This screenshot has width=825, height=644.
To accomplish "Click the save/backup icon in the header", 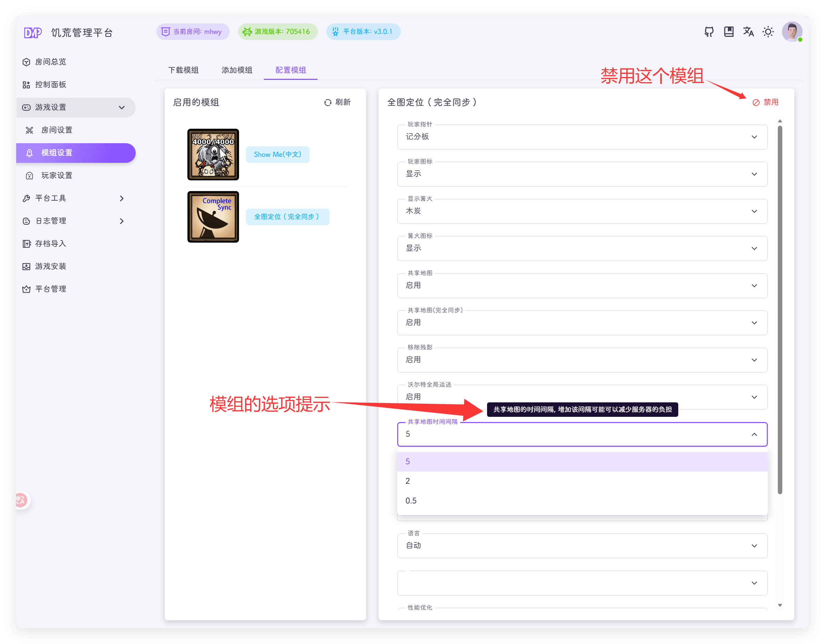I will [x=729, y=32].
